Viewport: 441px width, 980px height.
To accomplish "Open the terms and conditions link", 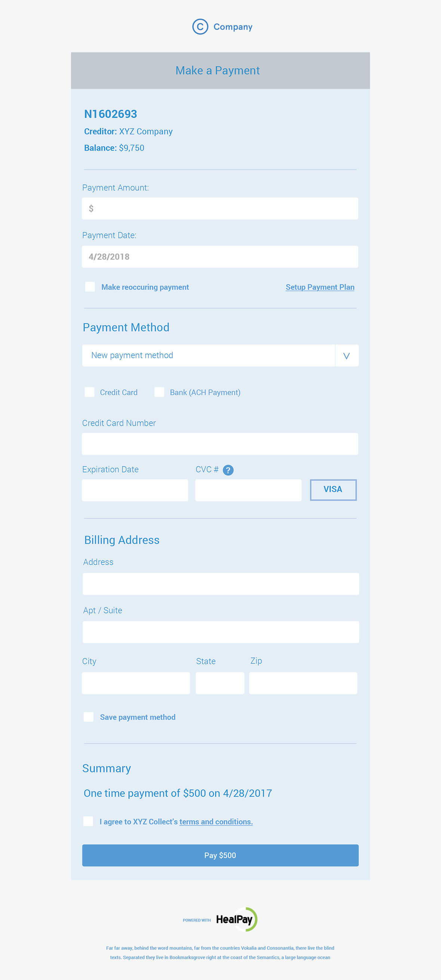I will 216,822.
